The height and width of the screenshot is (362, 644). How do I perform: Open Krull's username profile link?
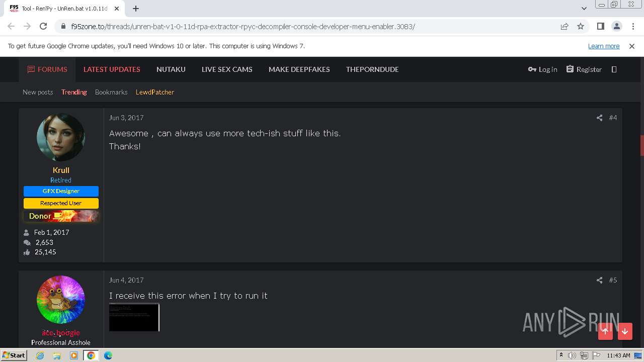61,170
